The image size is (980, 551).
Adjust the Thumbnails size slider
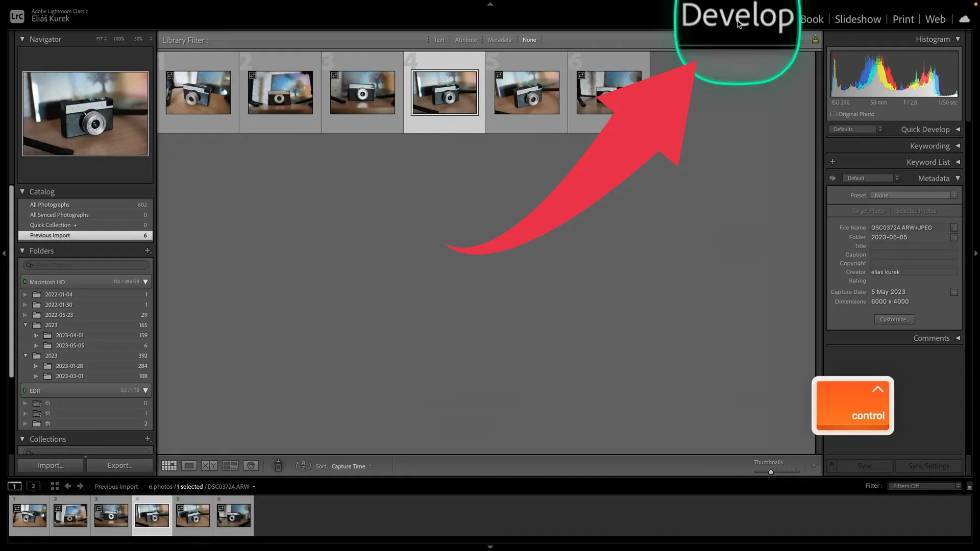coord(771,471)
